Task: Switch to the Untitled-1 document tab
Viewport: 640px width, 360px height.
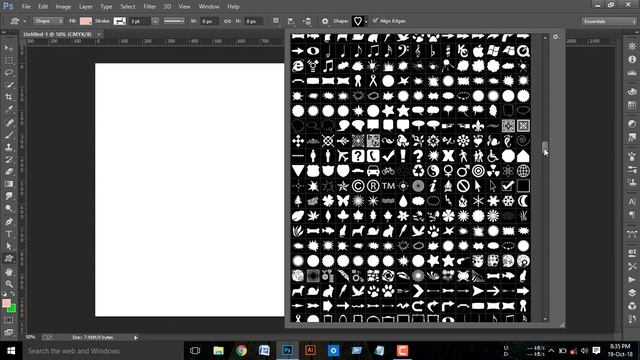Action: 57,34
